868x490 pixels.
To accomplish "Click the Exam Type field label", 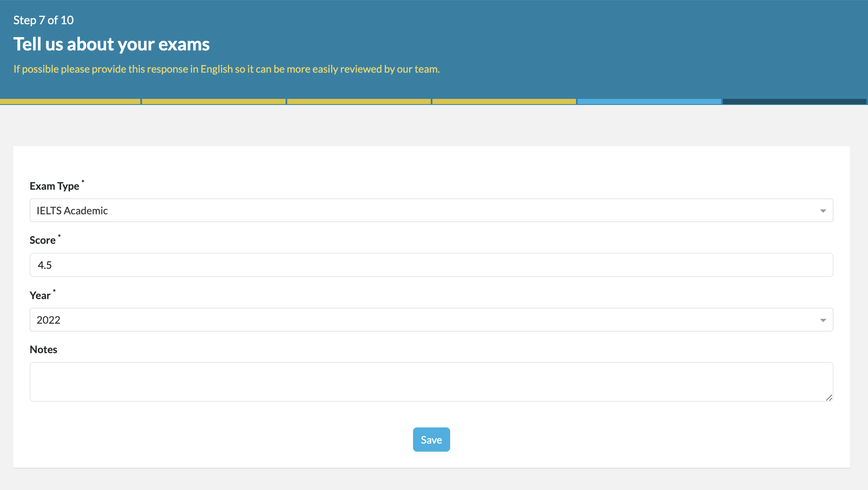I will coord(54,186).
